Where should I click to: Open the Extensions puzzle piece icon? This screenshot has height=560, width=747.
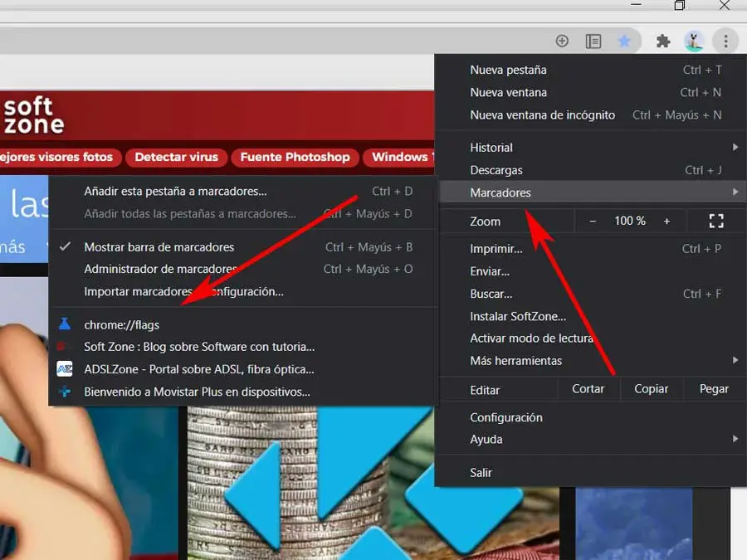coord(662,41)
